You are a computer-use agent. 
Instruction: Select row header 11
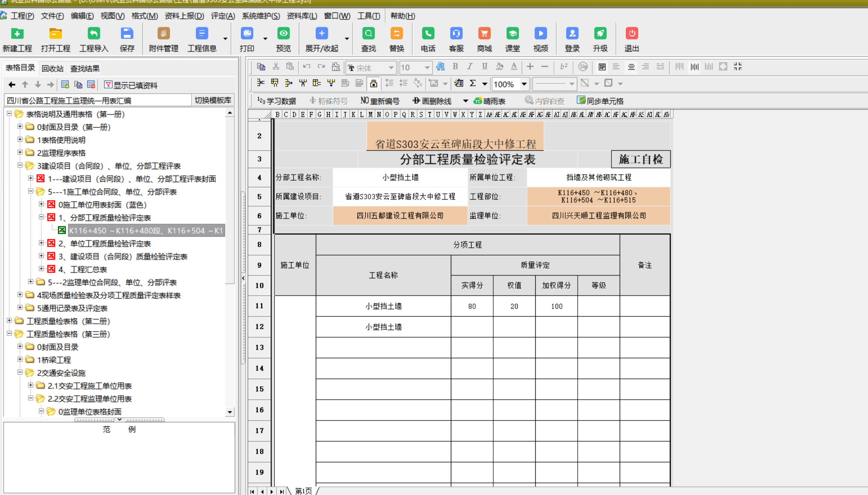pos(259,306)
